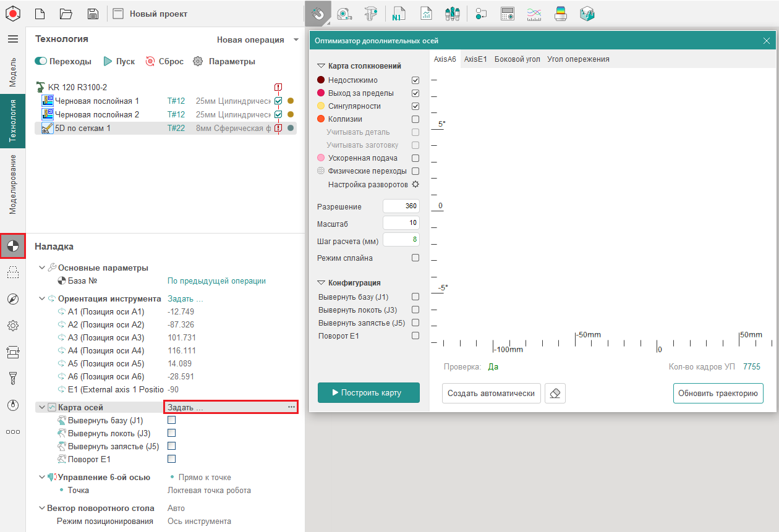
Task: Collapse the Карта столкновений section
Action: tap(321, 65)
